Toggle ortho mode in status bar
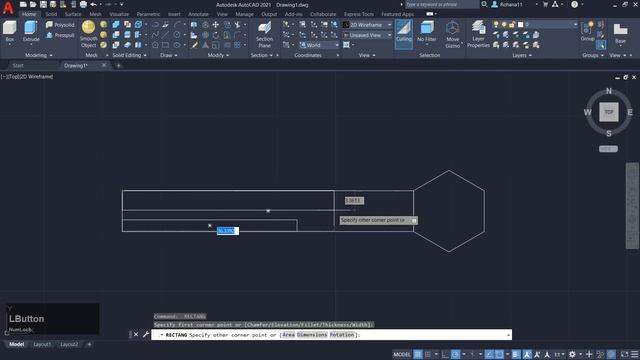This screenshot has width=640, height=360. tap(445, 354)
